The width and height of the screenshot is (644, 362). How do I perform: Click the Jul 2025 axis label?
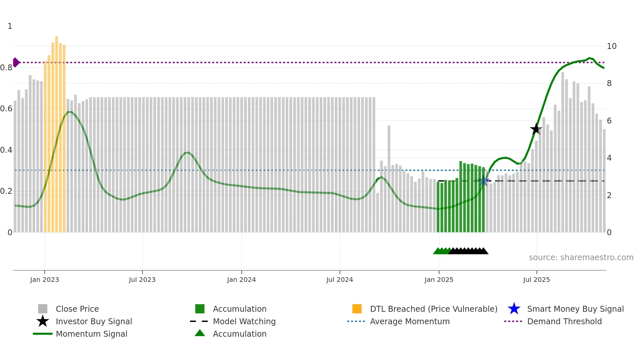click(537, 280)
